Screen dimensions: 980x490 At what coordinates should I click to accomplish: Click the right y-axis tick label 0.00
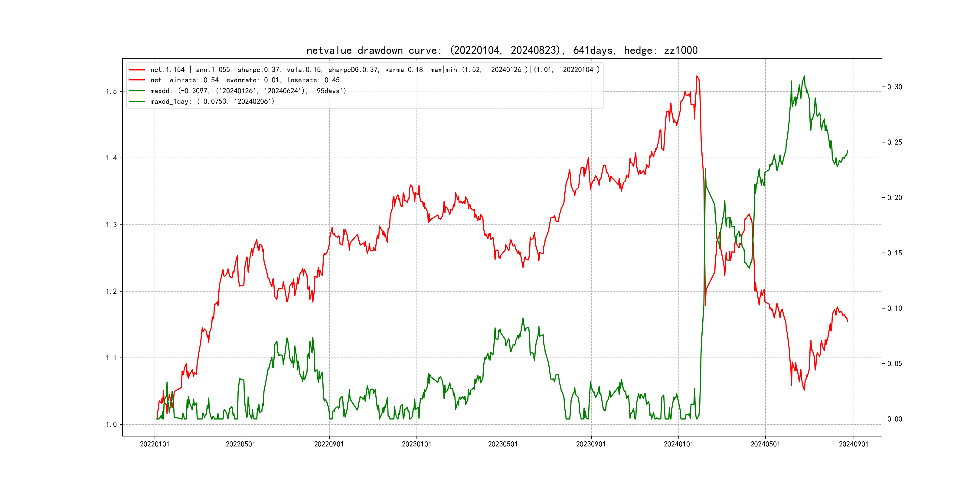[x=894, y=419]
